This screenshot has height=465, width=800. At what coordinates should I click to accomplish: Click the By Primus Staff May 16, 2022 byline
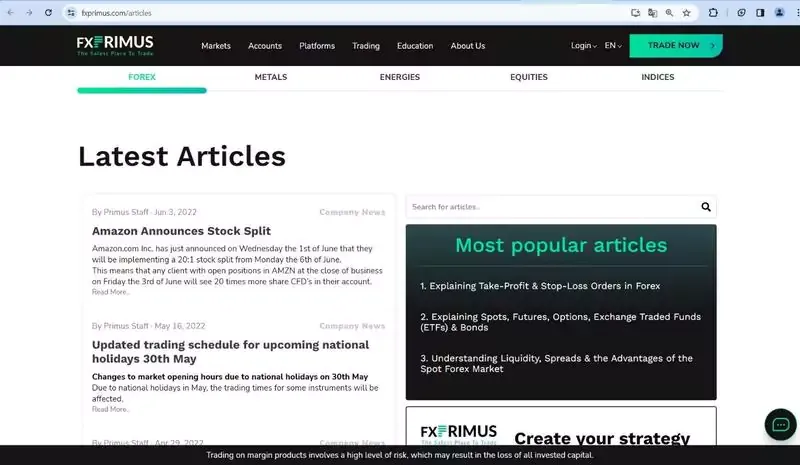(148, 326)
